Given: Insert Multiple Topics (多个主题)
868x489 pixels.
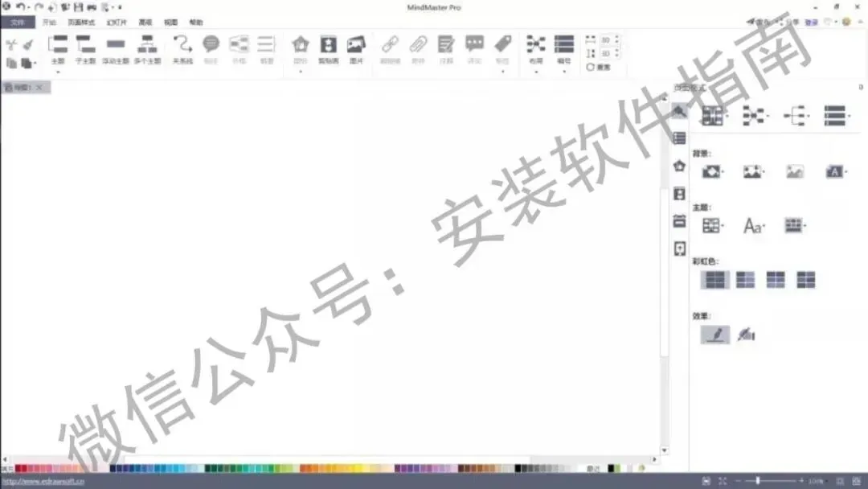Looking at the screenshot, I should pos(147,49).
